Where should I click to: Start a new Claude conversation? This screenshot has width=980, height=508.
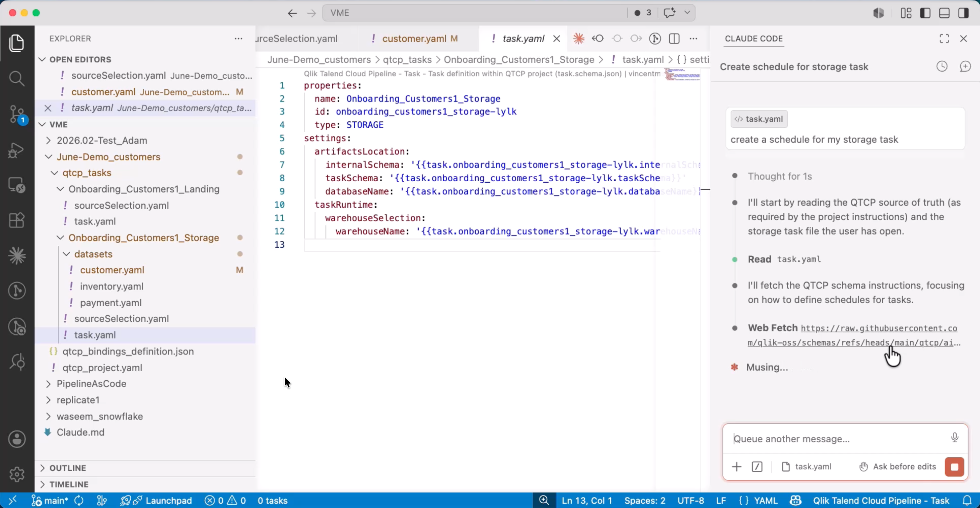coord(966,67)
